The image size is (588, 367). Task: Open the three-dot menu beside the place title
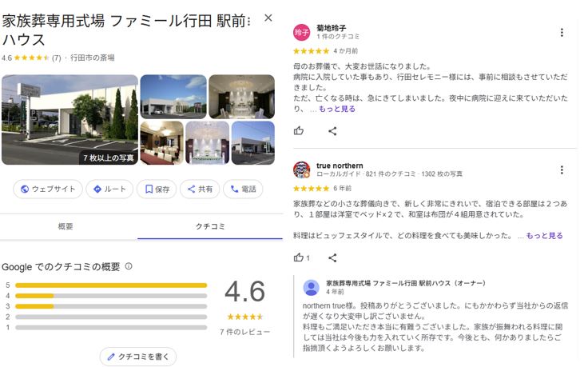pos(249,21)
